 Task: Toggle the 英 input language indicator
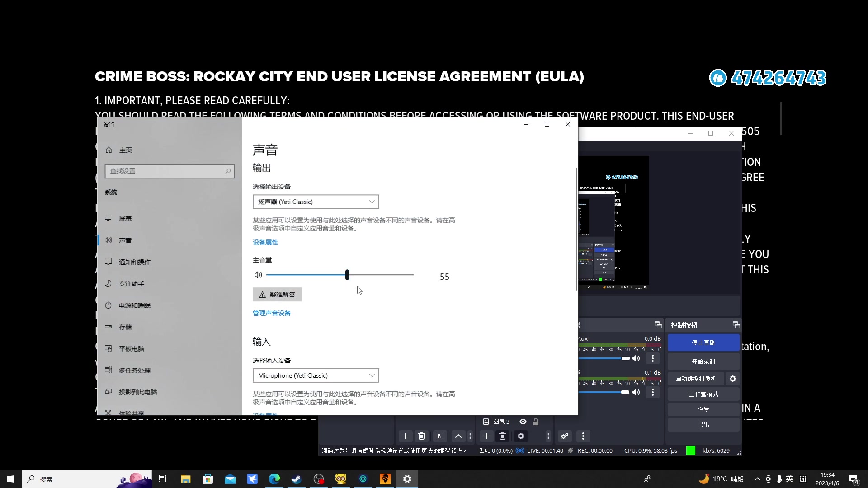coord(790,479)
